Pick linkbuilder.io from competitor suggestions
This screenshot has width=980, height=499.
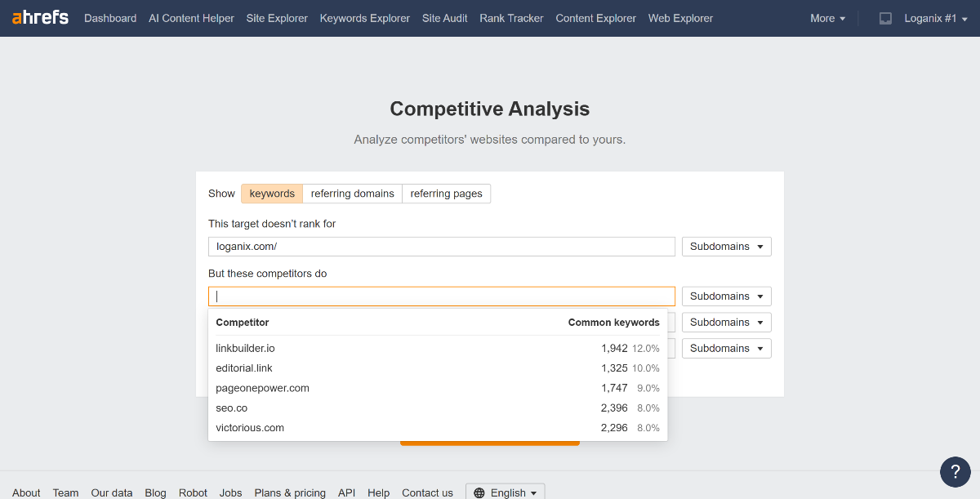[438, 349]
